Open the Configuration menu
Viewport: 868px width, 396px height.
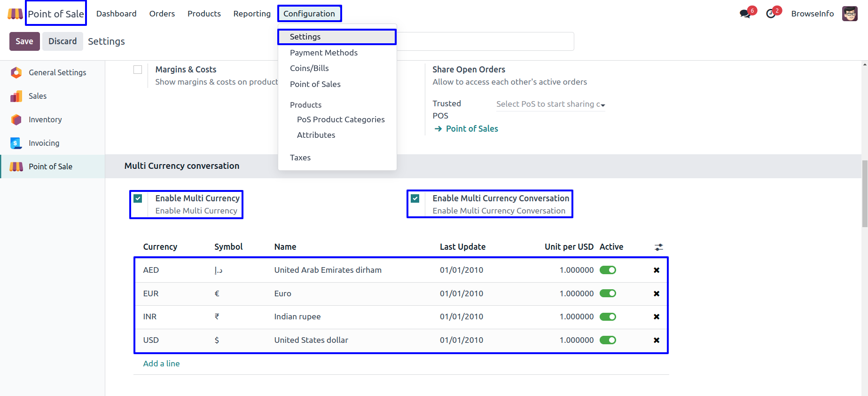(309, 14)
